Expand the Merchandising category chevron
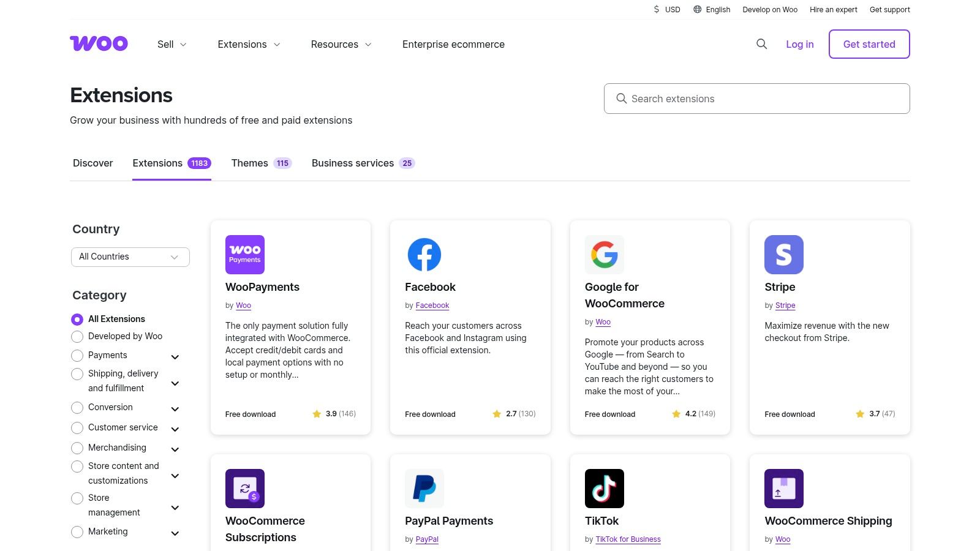980x551 pixels. pos(175,449)
